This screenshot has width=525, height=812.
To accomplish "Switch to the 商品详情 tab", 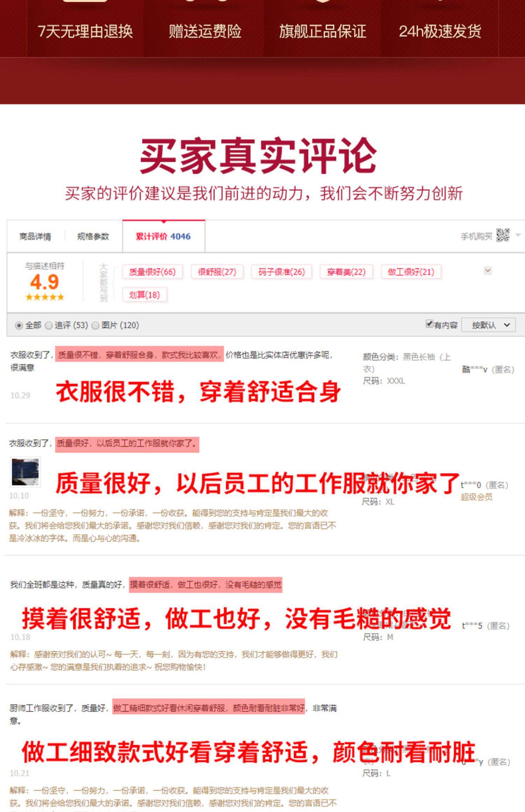I will click(35, 236).
